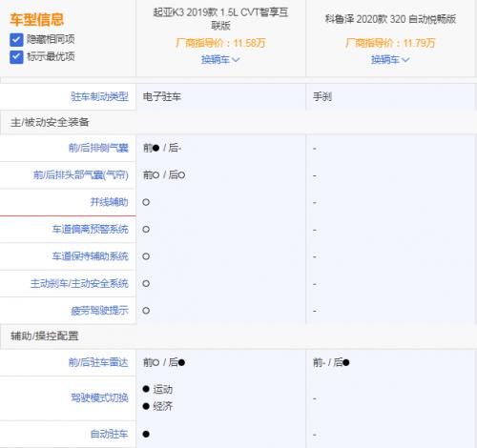
Task: Open the 驾驶模式切换 parameter link
Action: click(99, 397)
